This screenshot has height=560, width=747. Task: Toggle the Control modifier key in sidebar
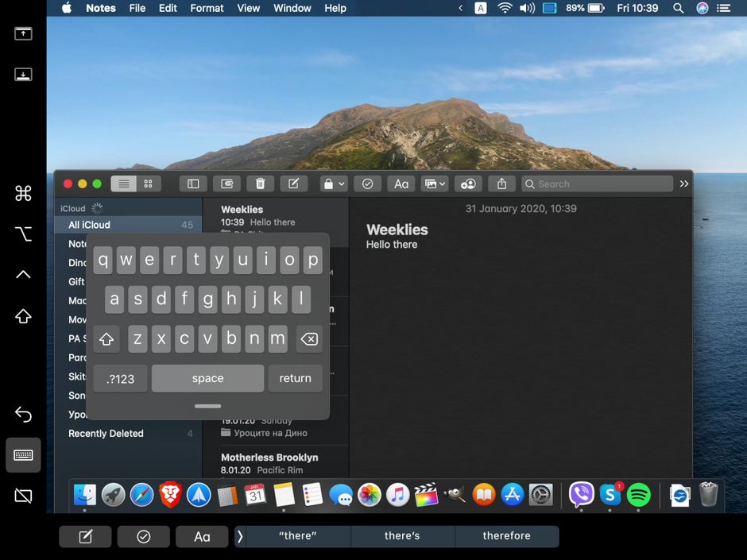(23, 274)
